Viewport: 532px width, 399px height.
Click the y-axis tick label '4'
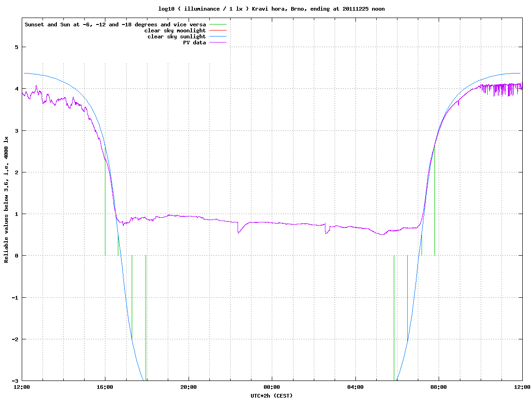click(16, 89)
